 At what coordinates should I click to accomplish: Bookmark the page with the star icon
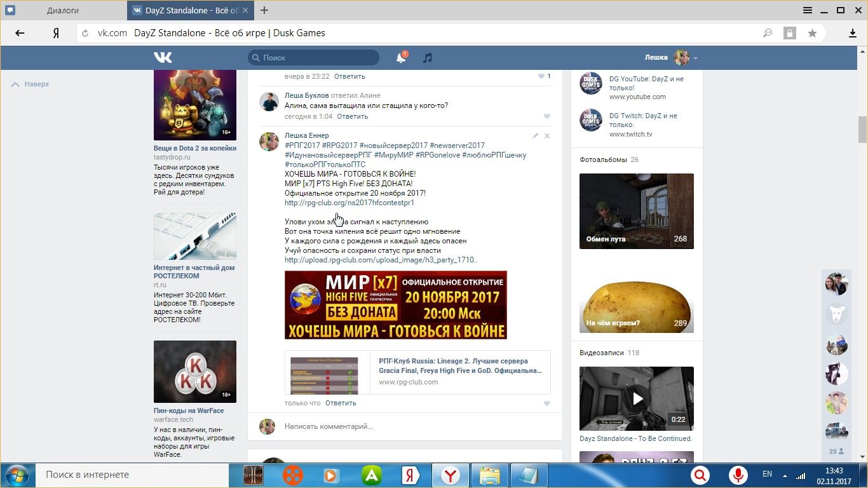click(x=812, y=33)
